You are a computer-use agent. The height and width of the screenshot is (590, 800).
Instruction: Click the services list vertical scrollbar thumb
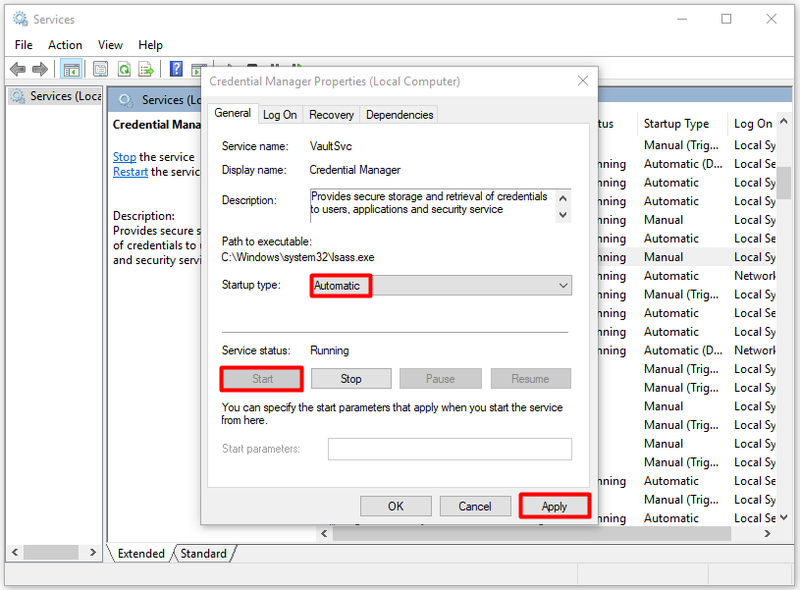click(784, 183)
